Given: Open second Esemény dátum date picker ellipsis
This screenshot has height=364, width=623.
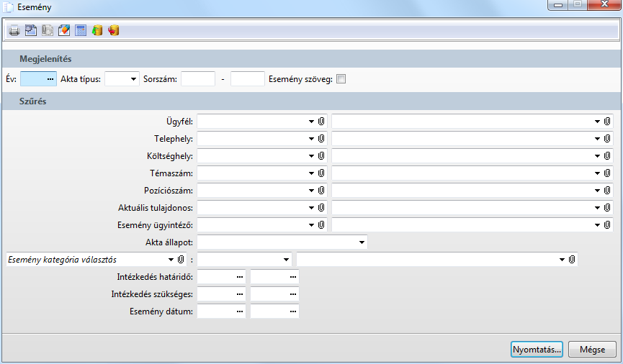Looking at the screenshot, I should [x=293, y=311].
